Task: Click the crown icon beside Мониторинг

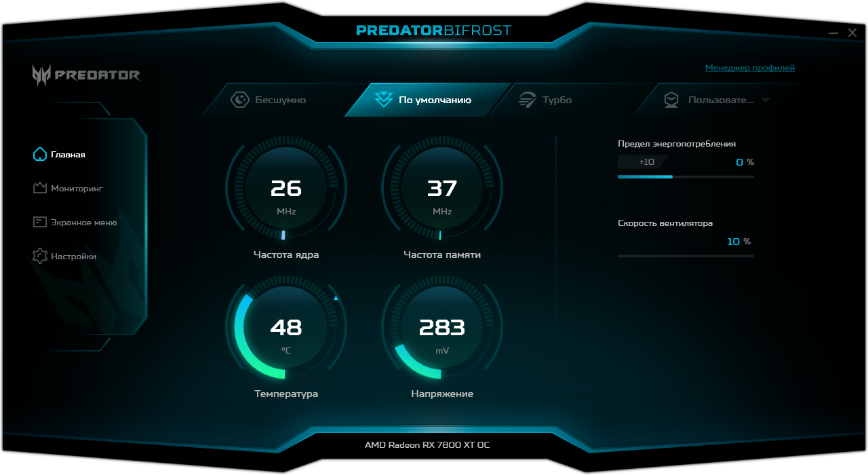Action: [40, 188]
